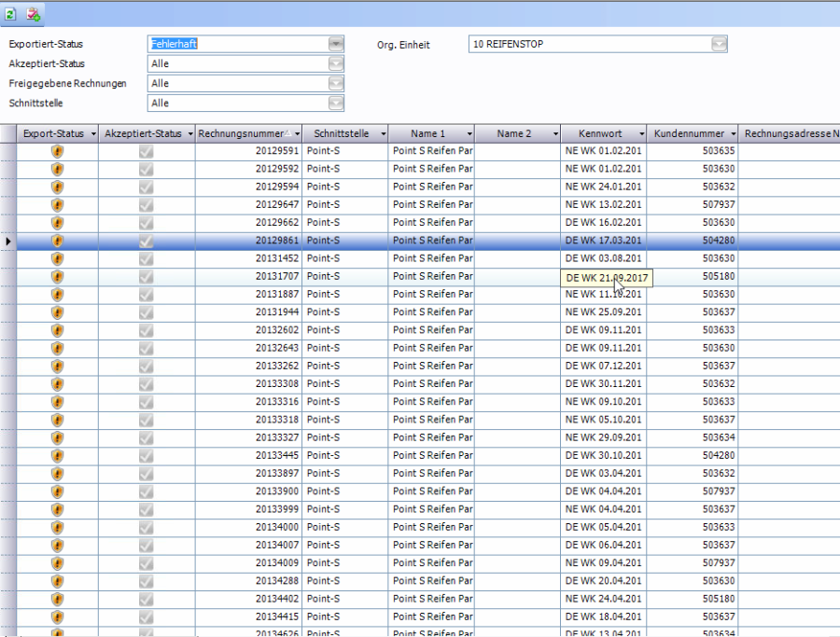Click export status icon for invoice 20132602
Viewport: 840px width, 637px height.
(57, 330)
